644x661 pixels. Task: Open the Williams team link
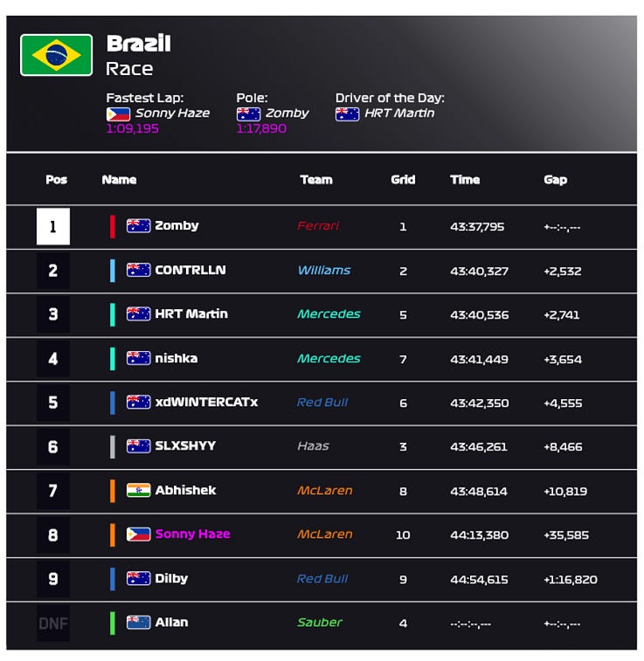pos(324,270)
